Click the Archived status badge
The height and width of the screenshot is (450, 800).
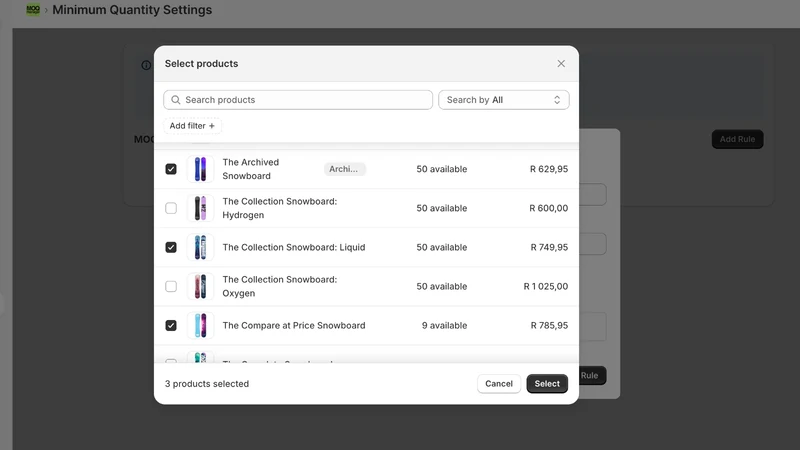344,169
